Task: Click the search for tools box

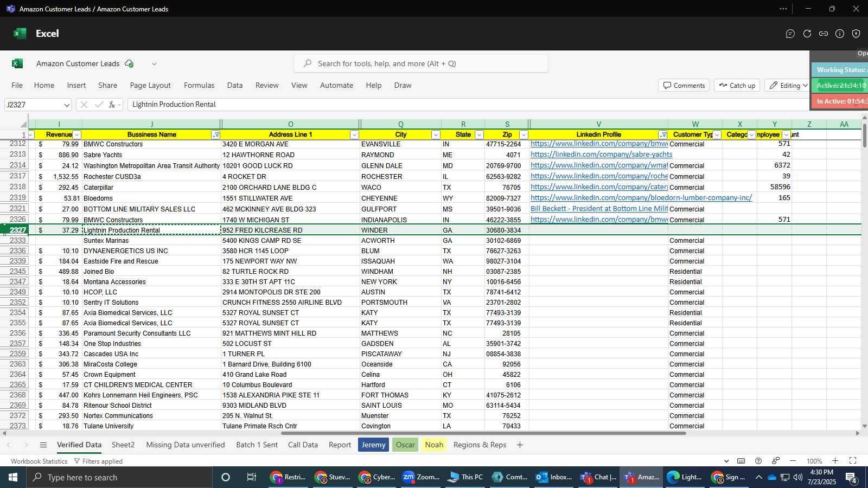Action: click(421, 63)
